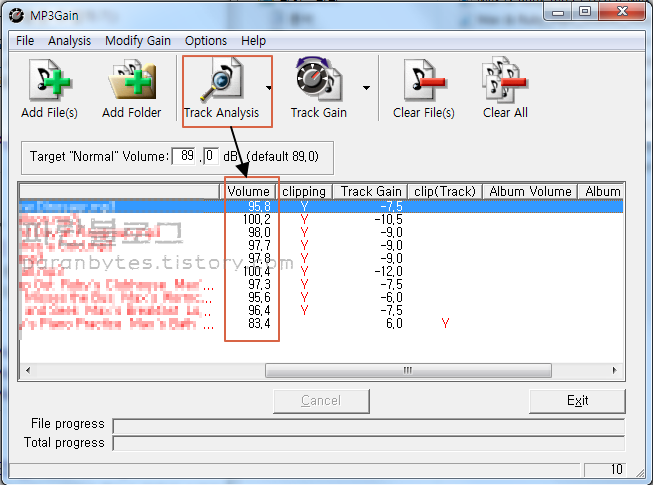
Task: Sort by the Album Volume column header
Action: [530, 192]
